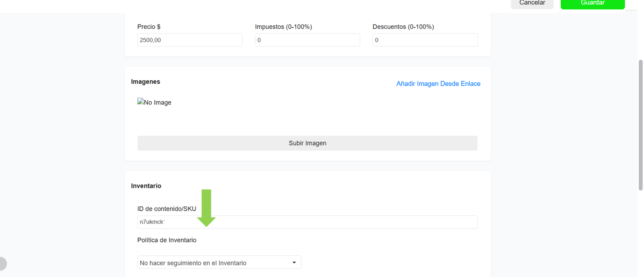Expand the Política de Inventario dropdown arrow
The image size is (644, 277).
(294, 262)
